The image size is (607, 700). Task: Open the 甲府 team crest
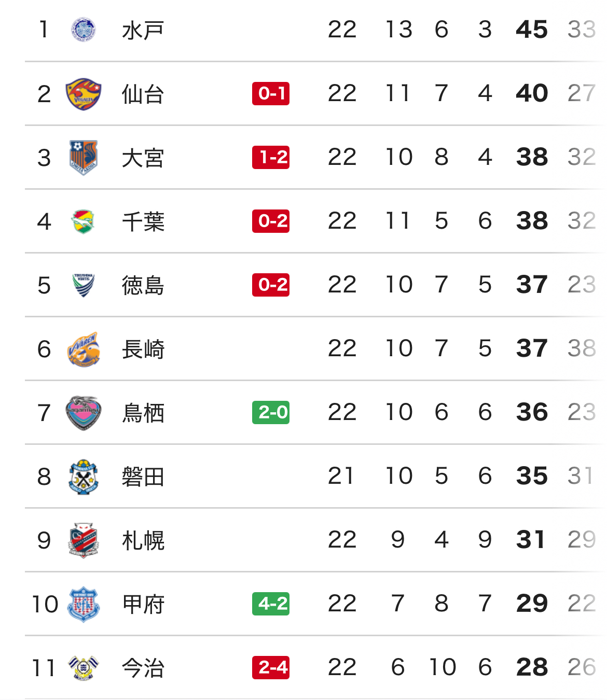coord(83,604)
